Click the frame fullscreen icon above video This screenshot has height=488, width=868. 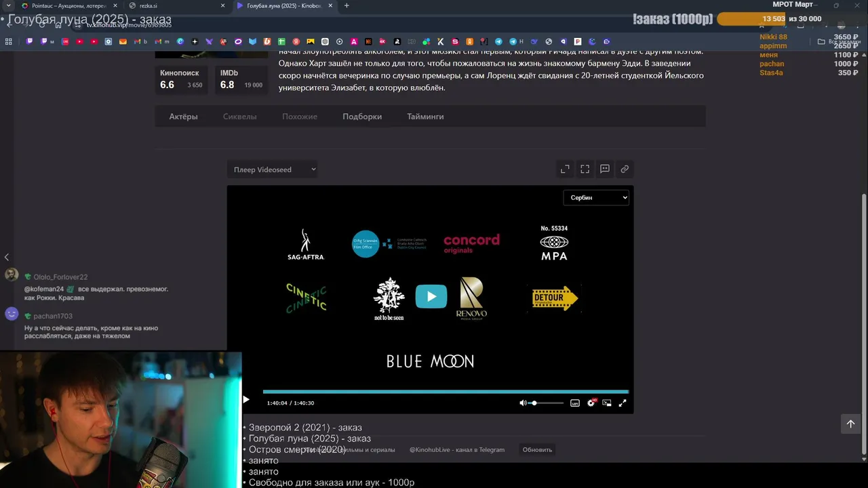pyautogui.click(x=585, y=169)
